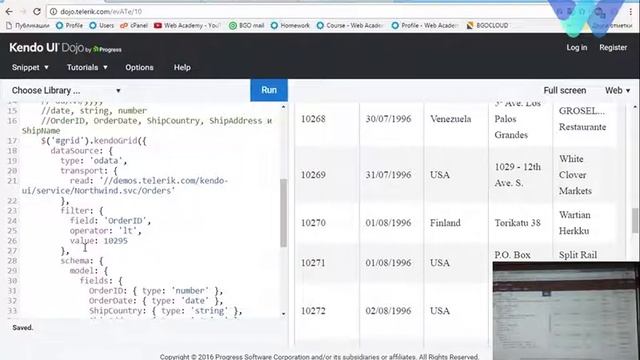Open the Snippet menu
640x360 pixels.
coord(30,67)
